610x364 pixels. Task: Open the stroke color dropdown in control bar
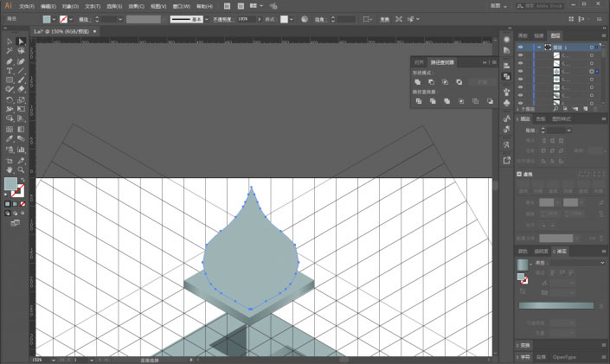click(71, 19)
